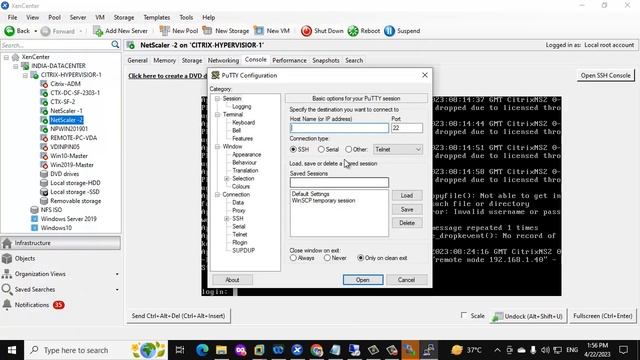
Task: Select WinSCP temporary session in list
Action: 323,201
